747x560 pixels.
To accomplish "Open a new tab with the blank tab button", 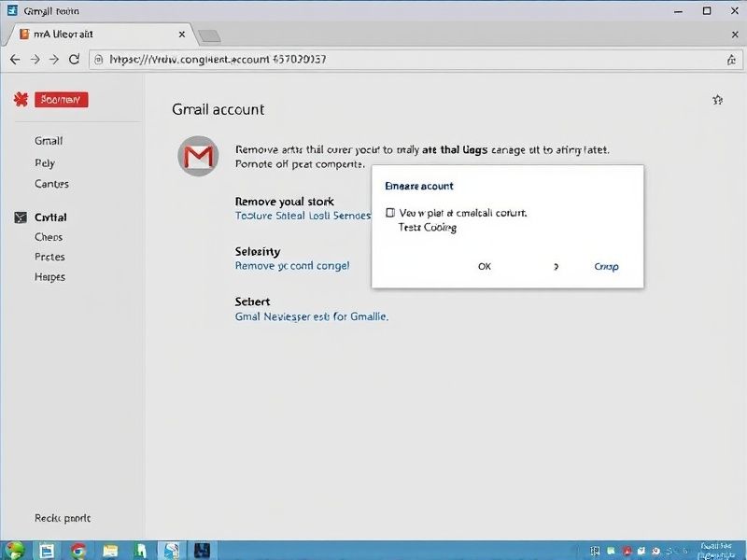I will point(209,35).
